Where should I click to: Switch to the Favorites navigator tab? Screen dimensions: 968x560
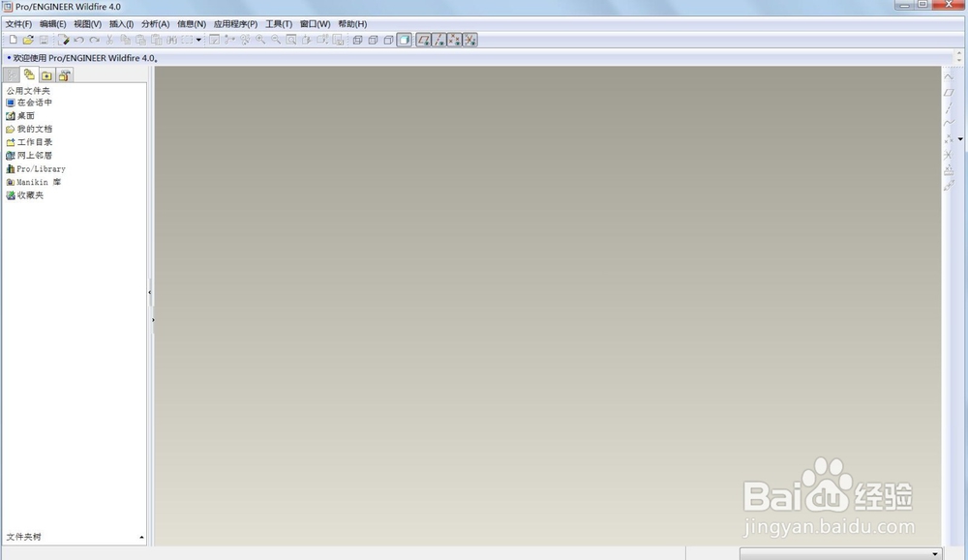46,75
